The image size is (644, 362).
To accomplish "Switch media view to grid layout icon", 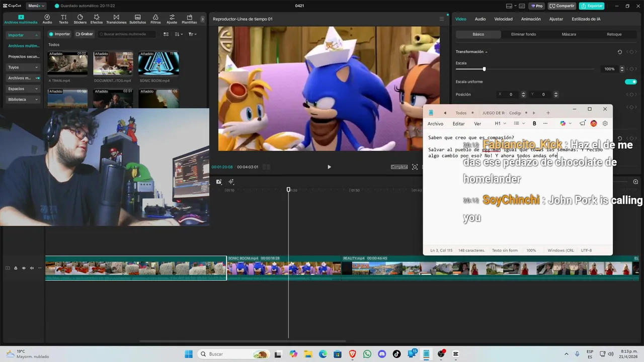I will (x=167, y=34).
